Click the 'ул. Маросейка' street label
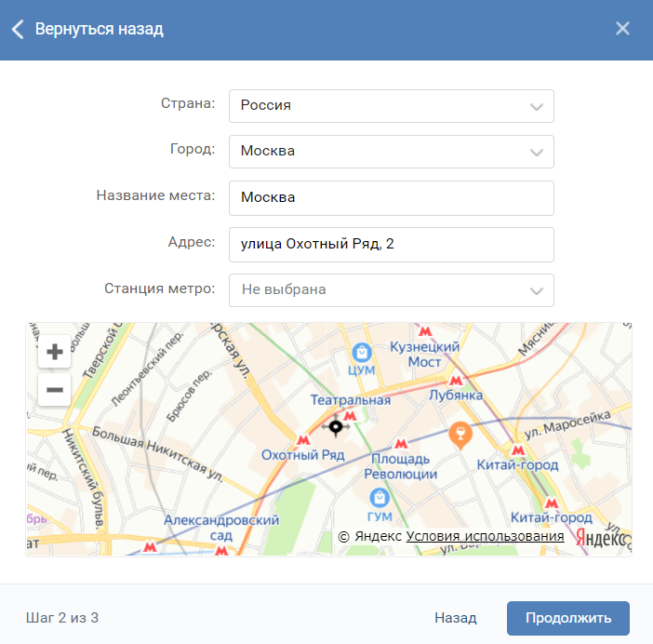Viewport: 653px width, 644px height. click(567, 424)
